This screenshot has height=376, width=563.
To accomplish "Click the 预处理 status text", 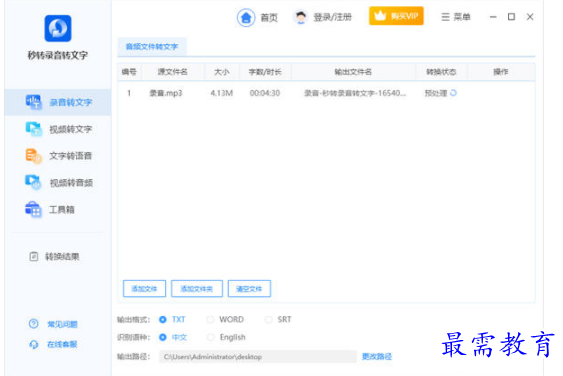I will [436, 93].
